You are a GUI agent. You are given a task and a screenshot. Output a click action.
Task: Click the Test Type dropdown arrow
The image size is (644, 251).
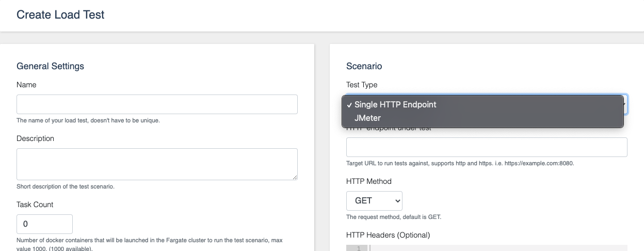click(625, 105)
